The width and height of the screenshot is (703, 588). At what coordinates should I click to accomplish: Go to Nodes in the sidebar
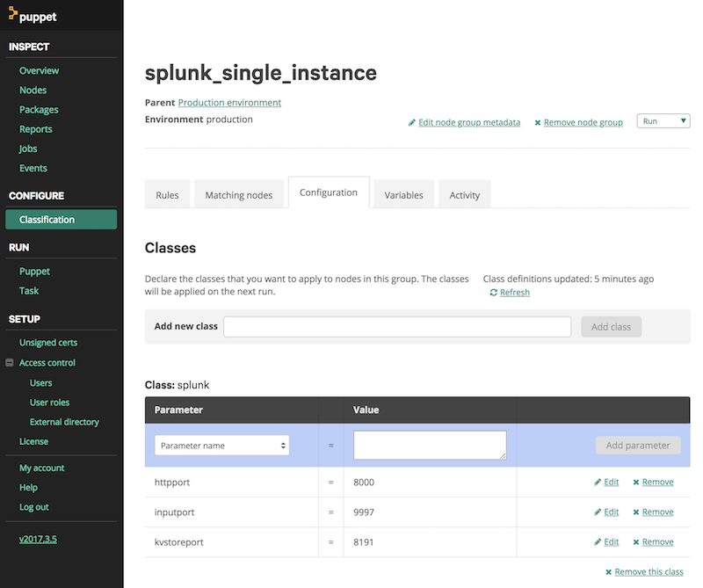pyautogui.click(x=33, y=91)
